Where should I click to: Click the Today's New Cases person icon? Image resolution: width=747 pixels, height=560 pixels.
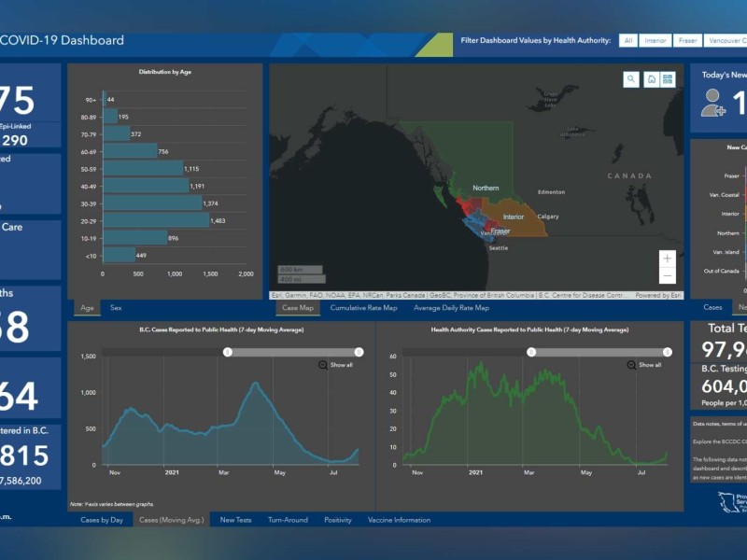(713, 103)
